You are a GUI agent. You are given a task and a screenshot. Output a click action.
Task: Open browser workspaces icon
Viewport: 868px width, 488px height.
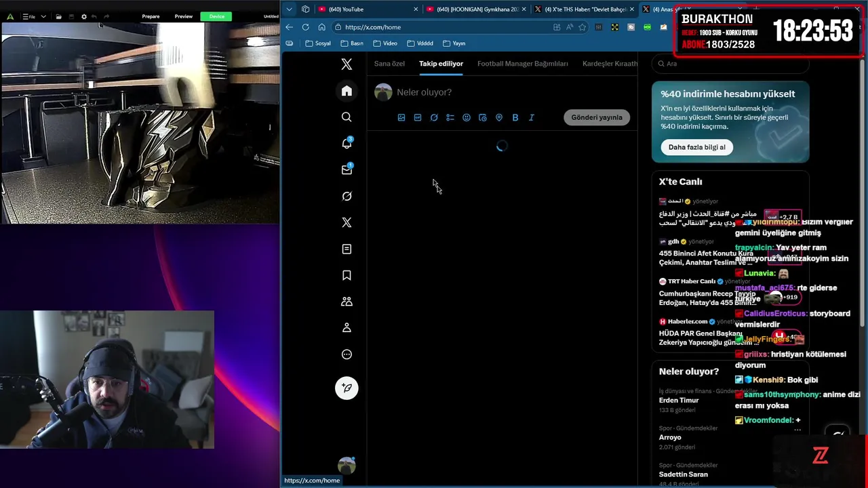click(x=306, y=9)
